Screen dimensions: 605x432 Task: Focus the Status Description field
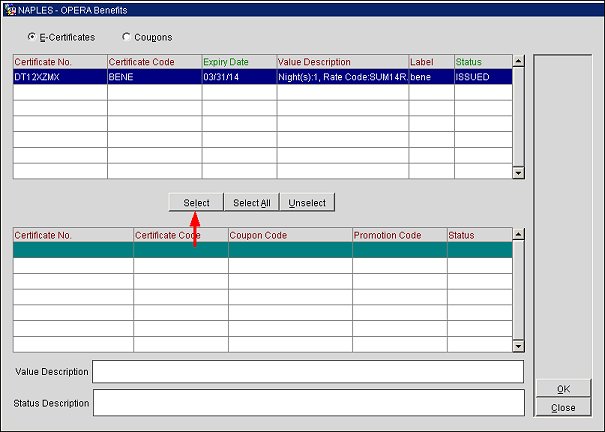coord(307,403)
